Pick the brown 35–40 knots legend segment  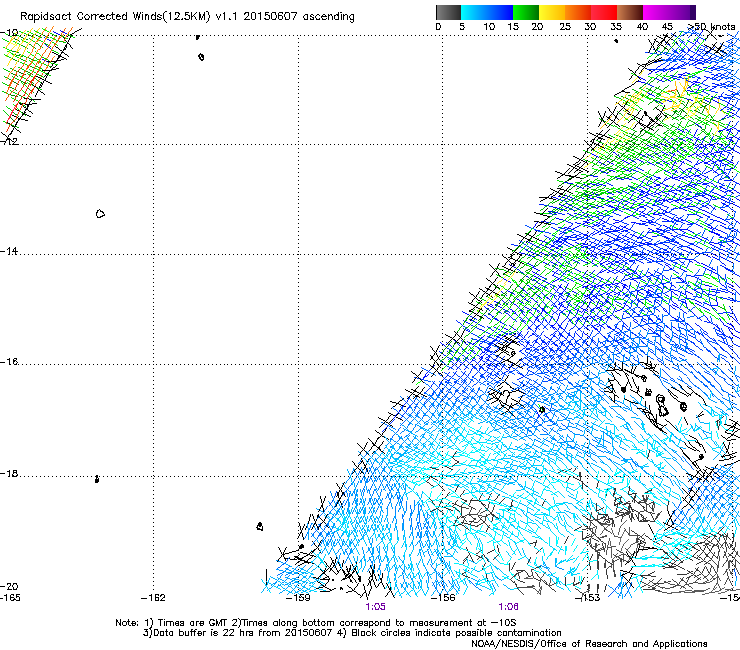pos(630,12)
